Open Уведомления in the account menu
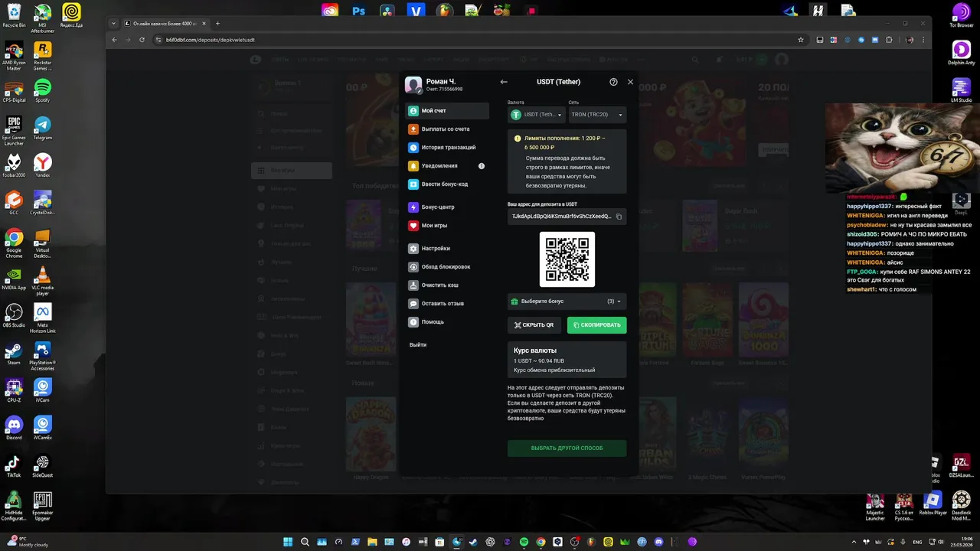The height and width of the screenshot is (551, 980). click(447, 166)
